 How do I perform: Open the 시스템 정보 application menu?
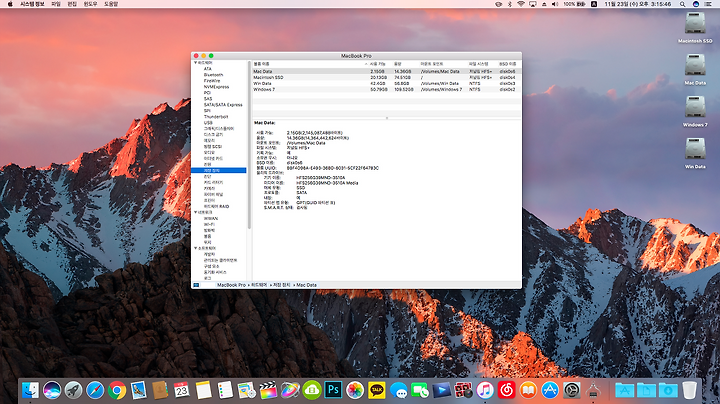tap(32, 4)
